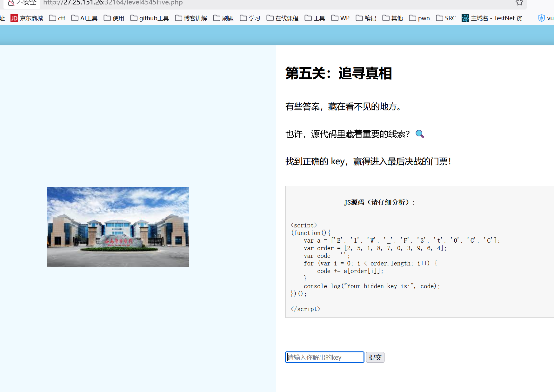Viewport: 554px width, 392px height.
Task: Open the github工具 bookmarks folder
Action: pos(150,18)
